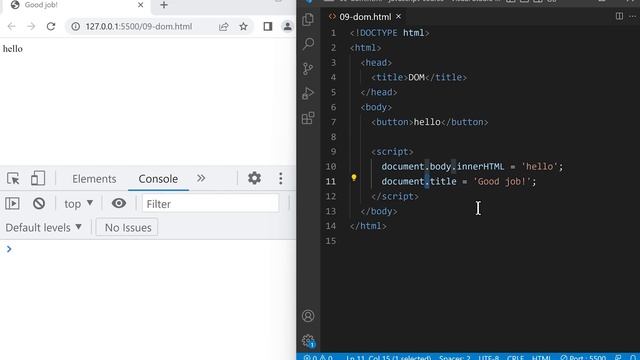This screenshot has height=360, width=640.
Task: Open the Default levels dropdown
Action: coord(43,228)
